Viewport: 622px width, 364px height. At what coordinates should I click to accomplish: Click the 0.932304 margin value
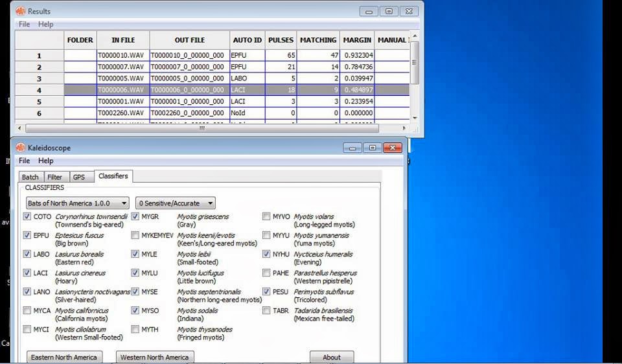[357, 56]
